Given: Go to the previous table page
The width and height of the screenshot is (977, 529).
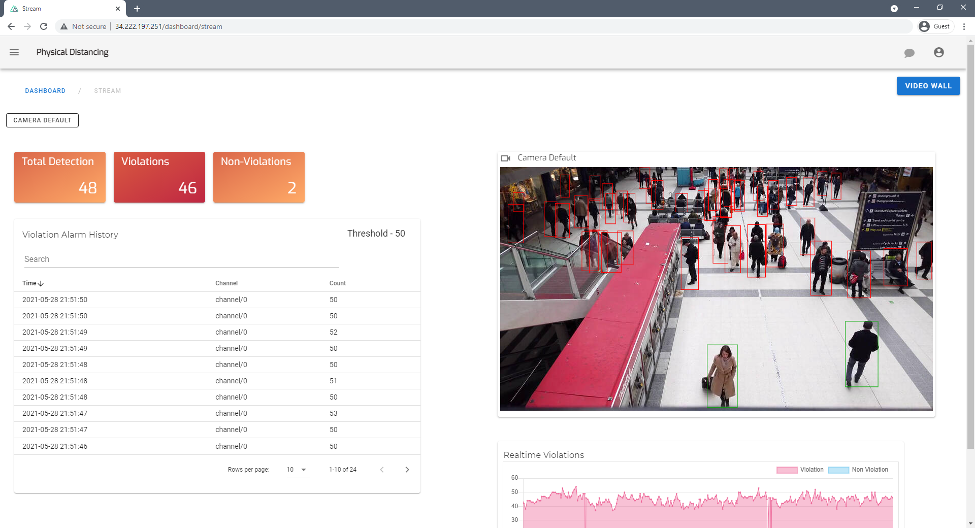Looking at the screenshot, I should point(382,470).
